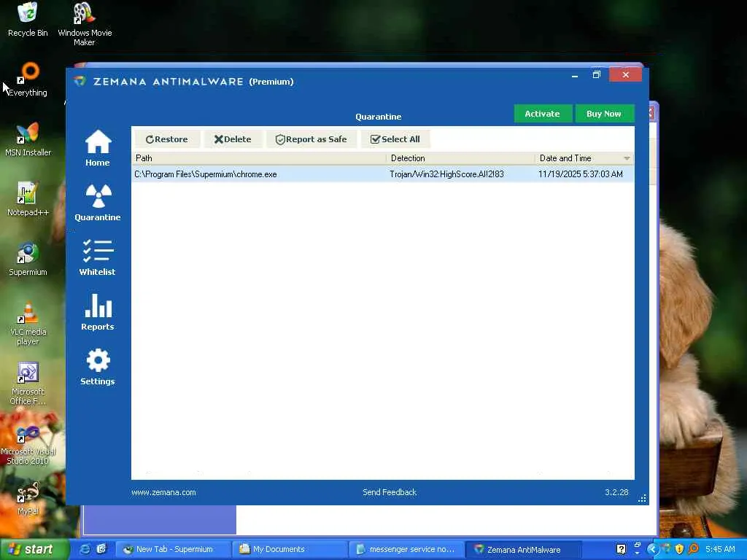This screenshot has height=560, width=747.
Task: Click the taskbar clock 5:45 AM
Action: pos(720,550)
